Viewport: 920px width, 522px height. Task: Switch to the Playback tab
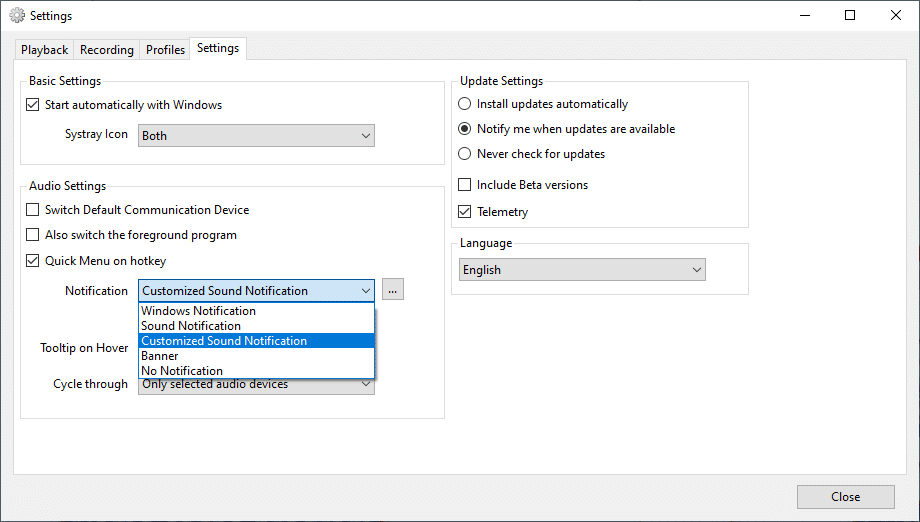coord(45,50)
